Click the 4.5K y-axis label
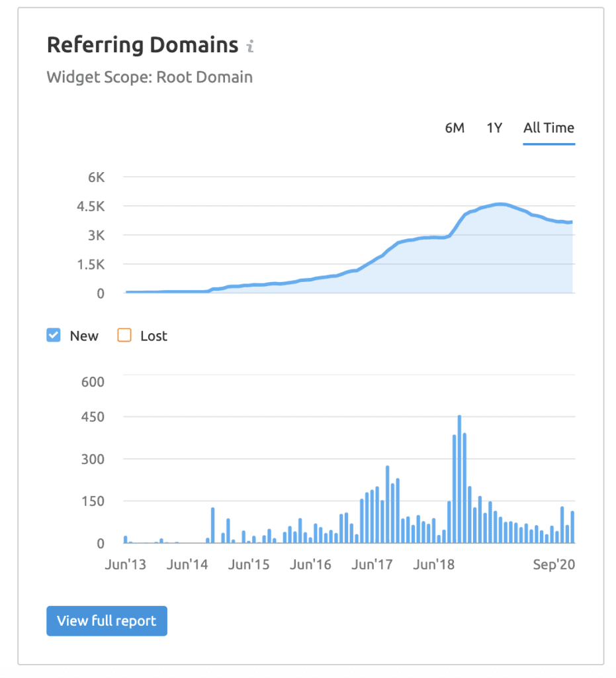 point(91,207)
